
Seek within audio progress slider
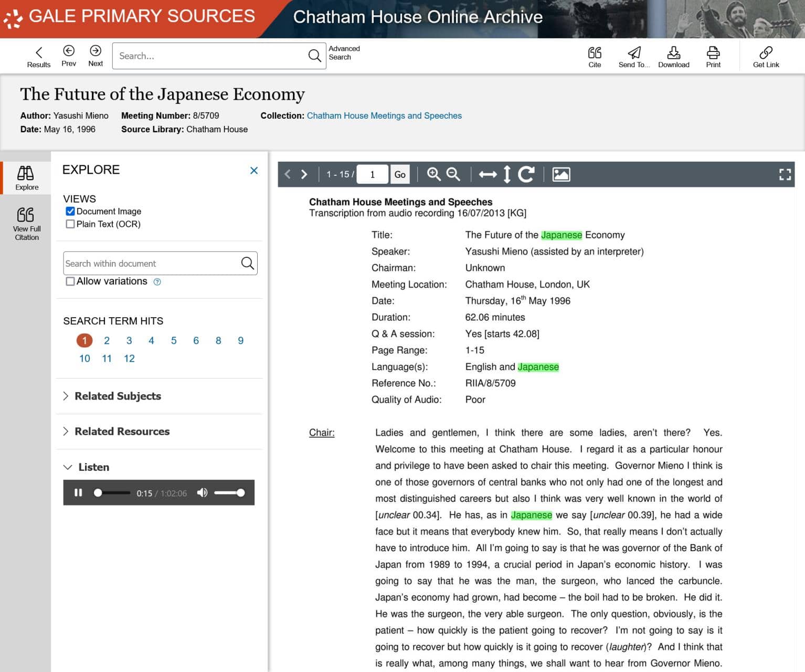(x=112, y=492)
